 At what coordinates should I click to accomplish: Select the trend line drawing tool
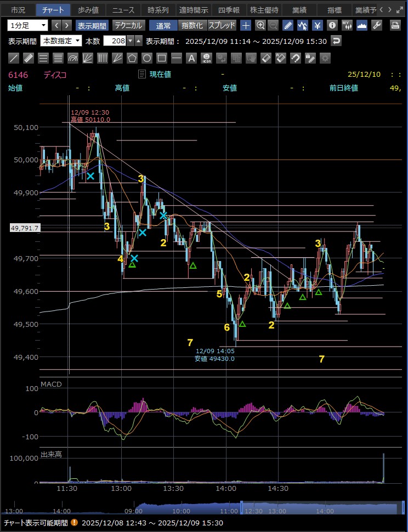(14, 58)
